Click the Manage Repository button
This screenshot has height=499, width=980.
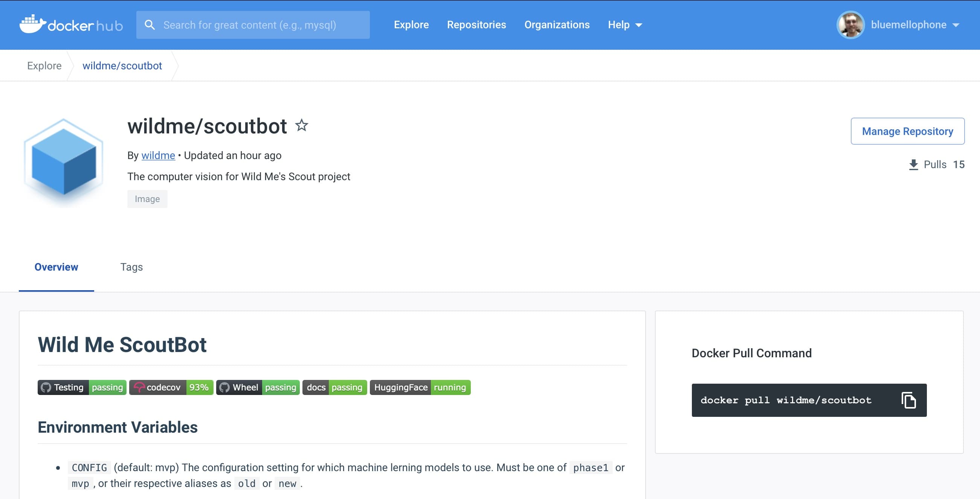(x=907, y=131)
